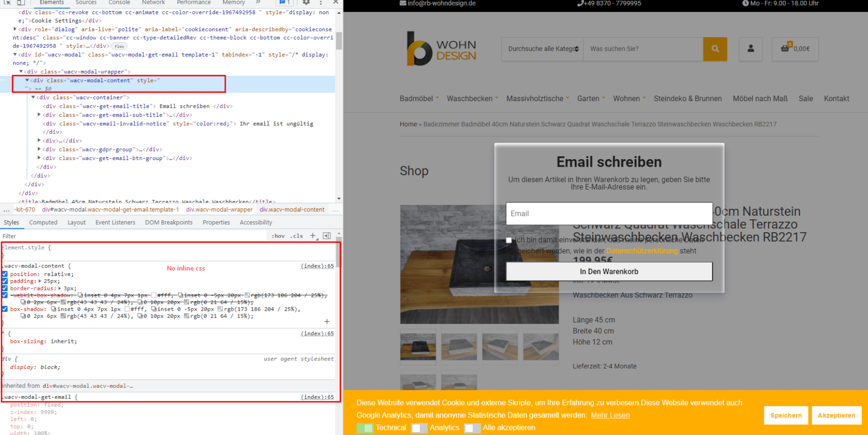Open the Durchsuche alle Kategorien dropdown
Viewport: 868px width, 435px height.
pos(543,49)
